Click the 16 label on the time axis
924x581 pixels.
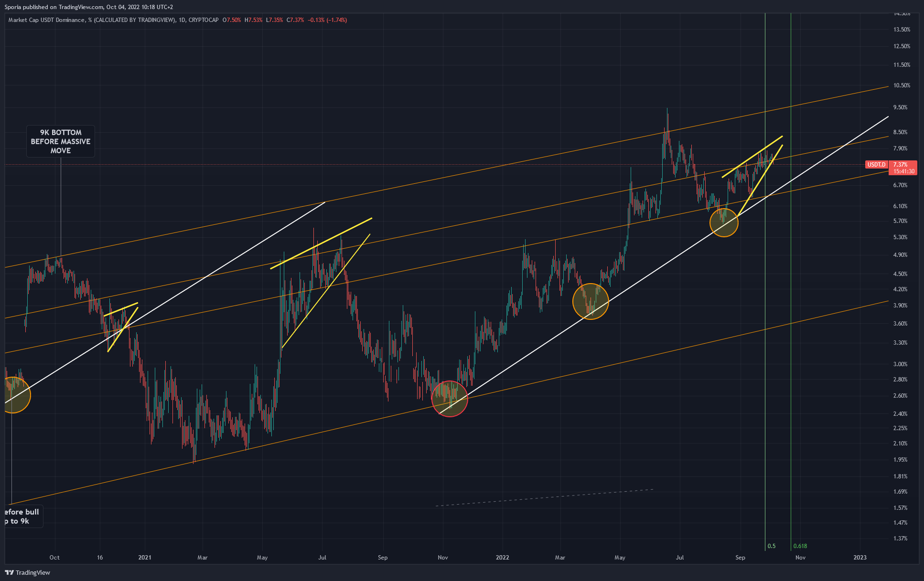click(100, 558)
